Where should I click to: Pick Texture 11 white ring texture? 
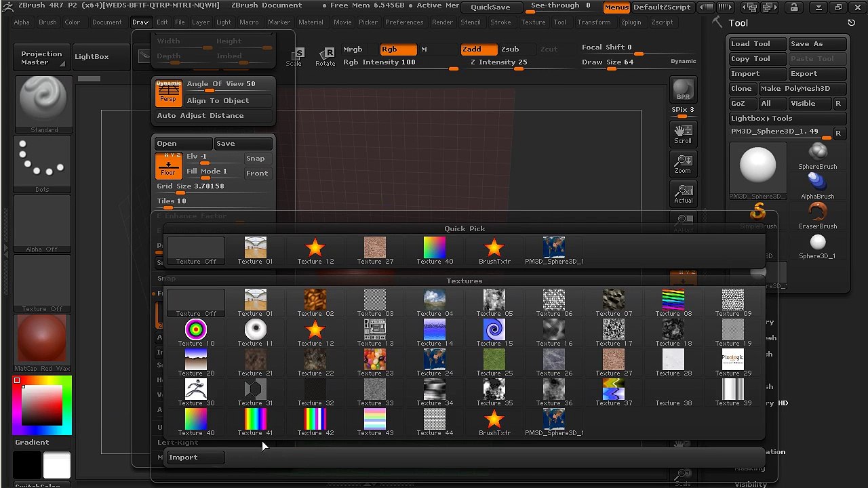(256, 333)
